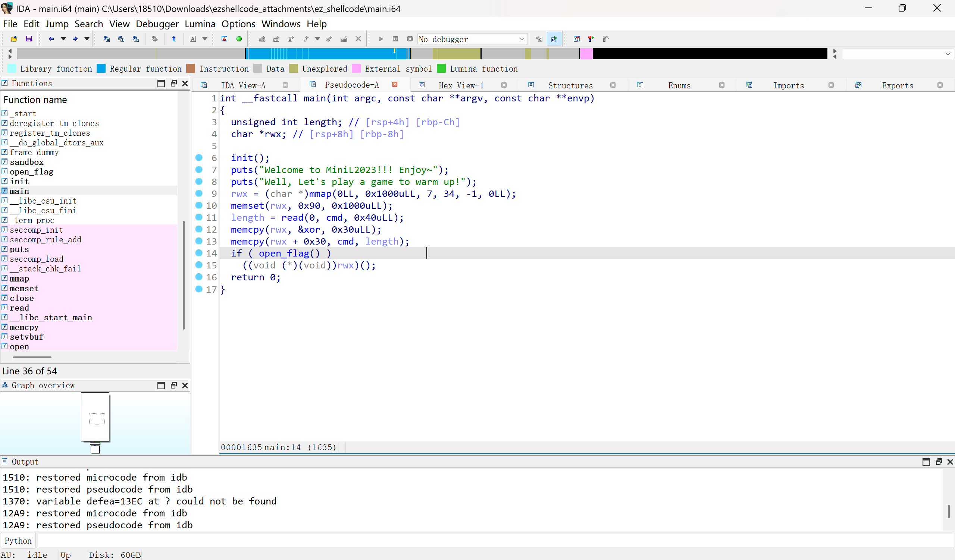Jump back with the left arrow icon
The width and height of the screenshot is (955, 560).
pos(51,39)
